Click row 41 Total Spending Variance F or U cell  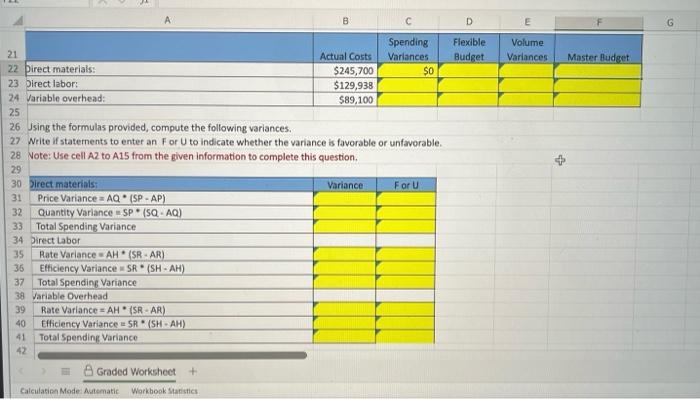point(405,337)
